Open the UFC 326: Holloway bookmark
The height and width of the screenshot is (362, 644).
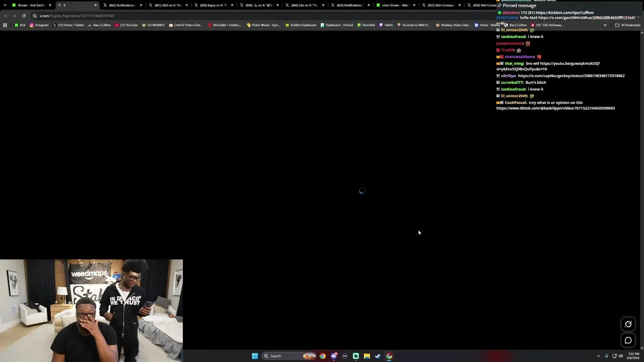coord(547,25)
